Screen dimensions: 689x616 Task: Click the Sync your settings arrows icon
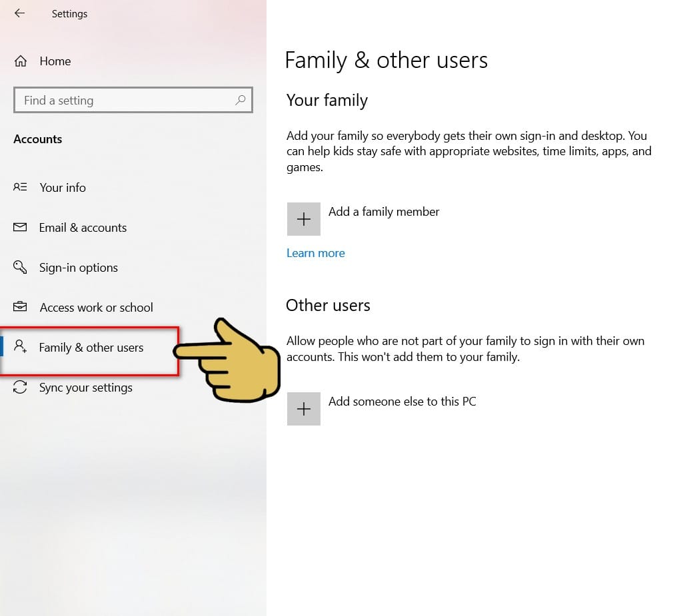coord(20,387)
